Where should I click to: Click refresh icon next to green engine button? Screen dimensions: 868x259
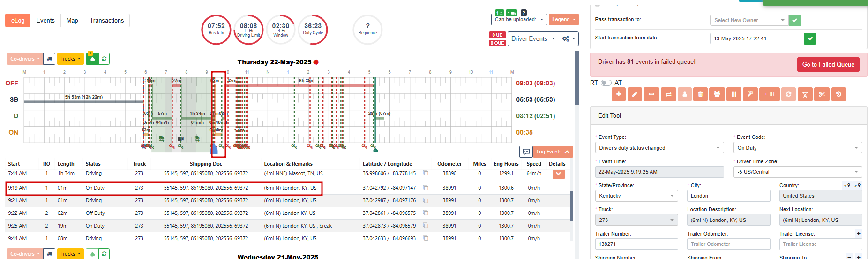point(104,59)
